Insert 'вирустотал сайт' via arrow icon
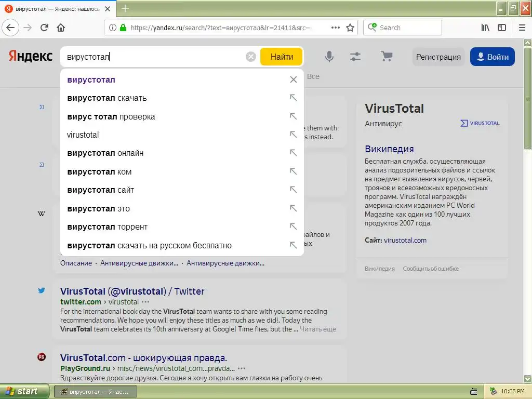 point(294,190)
